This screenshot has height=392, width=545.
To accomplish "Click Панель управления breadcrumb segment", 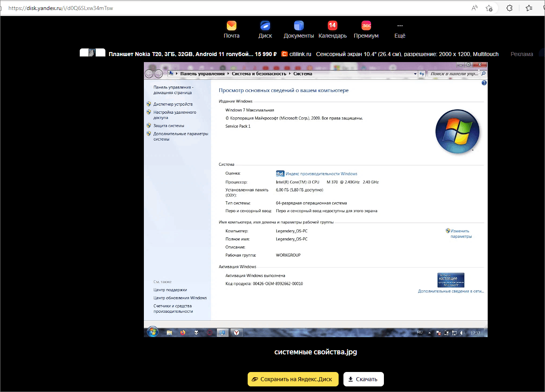I will click(x=202, y=74).
